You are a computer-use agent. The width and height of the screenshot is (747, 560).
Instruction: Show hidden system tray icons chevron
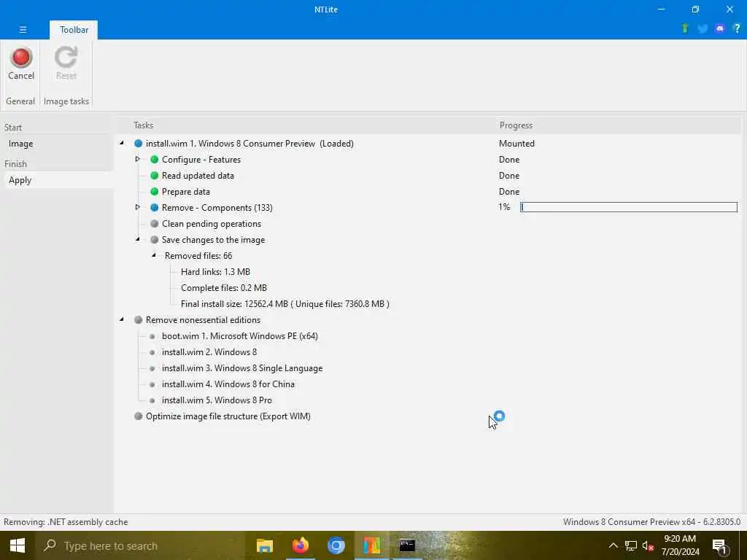point(613,545)
